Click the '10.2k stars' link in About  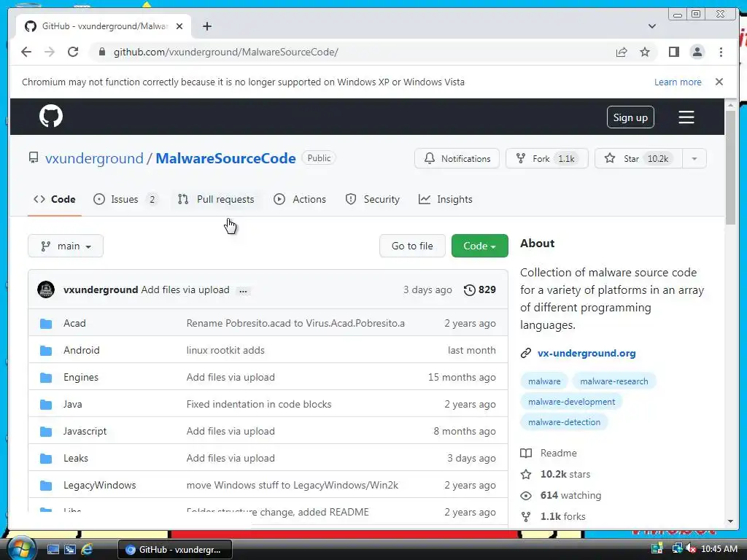pos(565,474)
